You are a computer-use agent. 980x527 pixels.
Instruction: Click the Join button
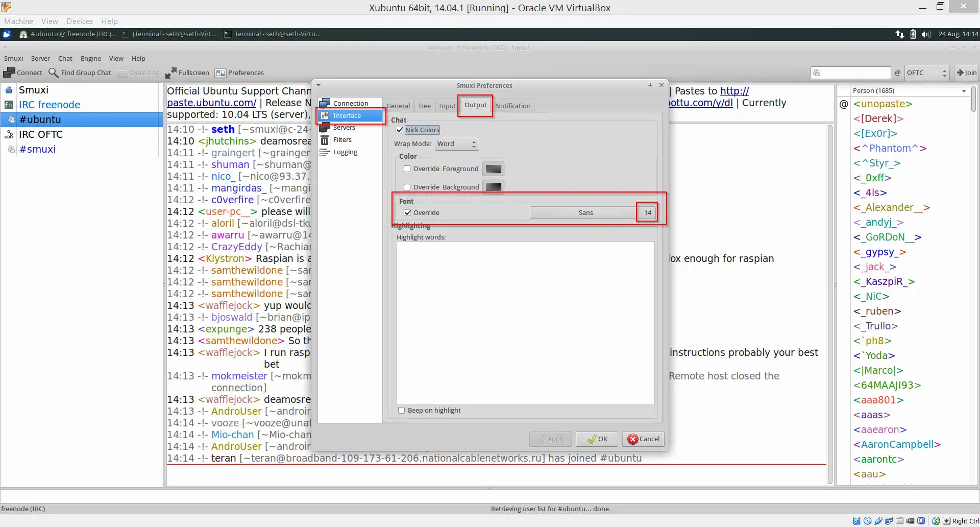[966, 73]
